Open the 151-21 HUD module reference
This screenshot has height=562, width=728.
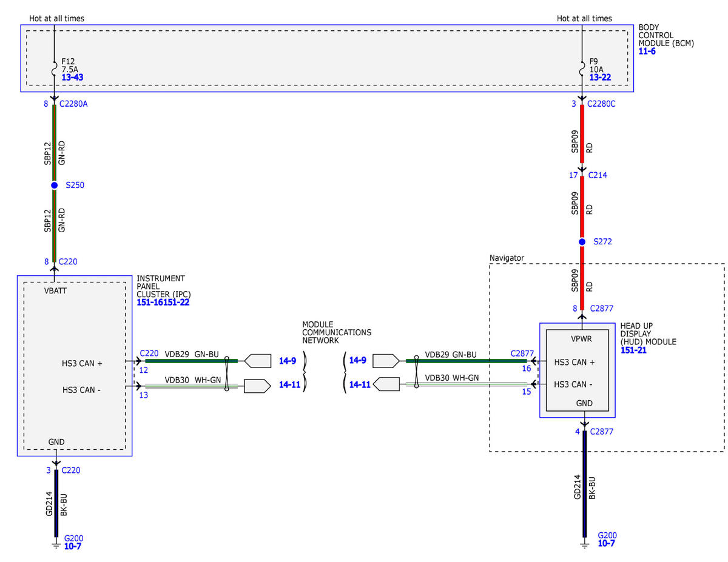(633, 350)
